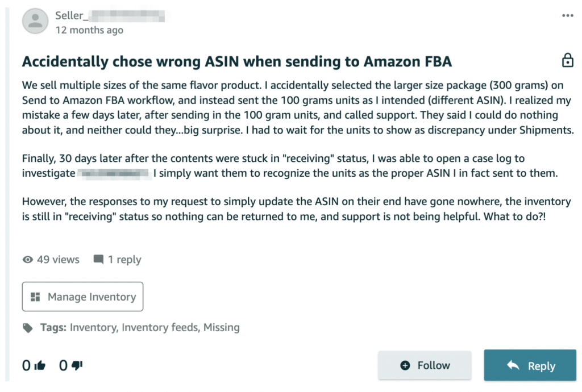Screen dimensions: 582x392
Task: Click the seller's gray avatar icon
Action: [35, 22]
